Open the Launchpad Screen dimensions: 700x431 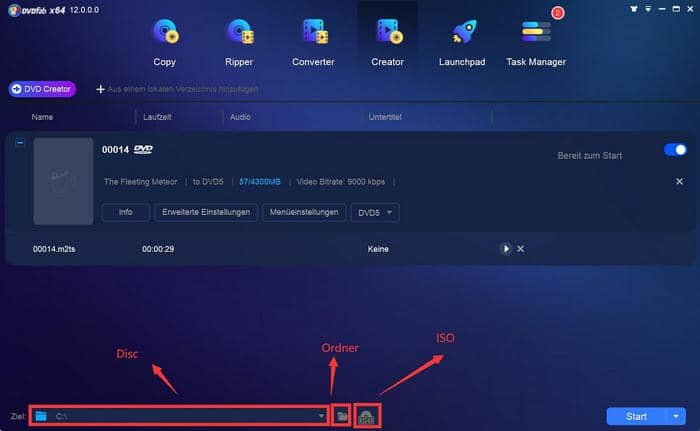point(462,42)
